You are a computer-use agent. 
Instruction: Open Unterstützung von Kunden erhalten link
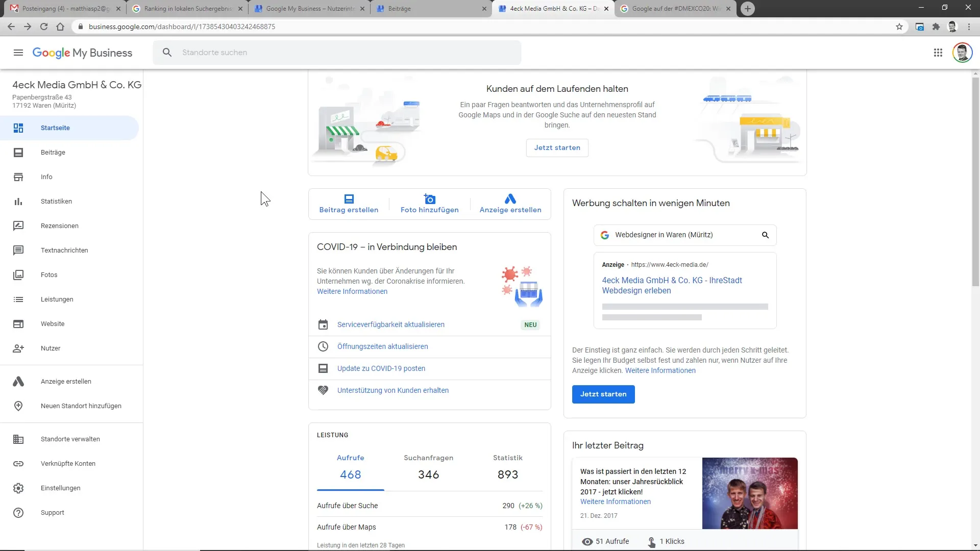[393, 391]
